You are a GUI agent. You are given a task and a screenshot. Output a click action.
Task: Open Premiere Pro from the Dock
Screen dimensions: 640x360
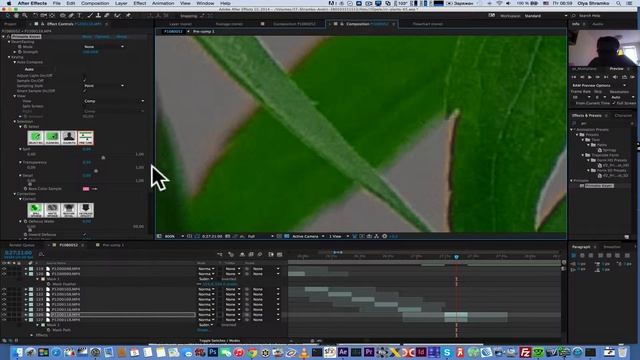click(369, 351)
